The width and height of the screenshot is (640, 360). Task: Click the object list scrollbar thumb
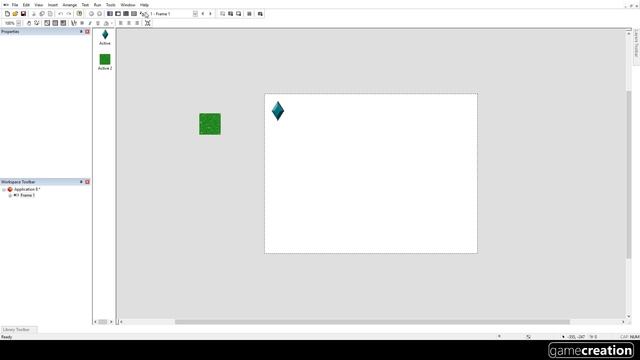pos(102,322)
